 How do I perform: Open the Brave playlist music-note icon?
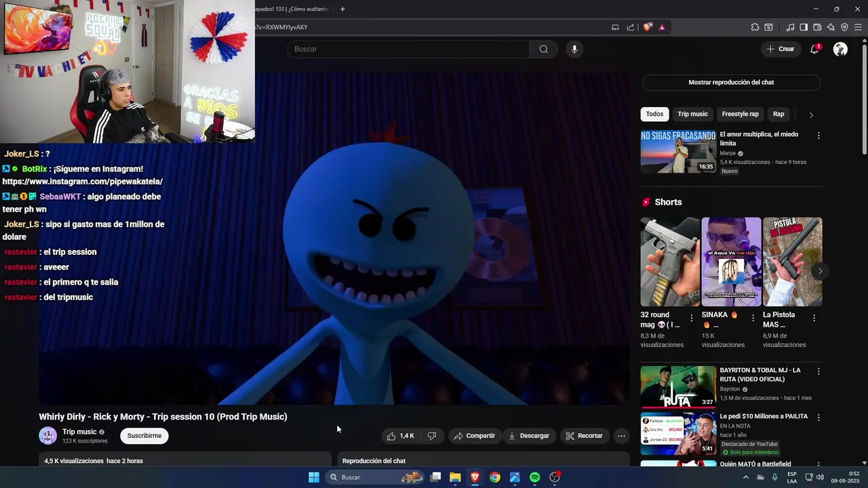[790, 27]
